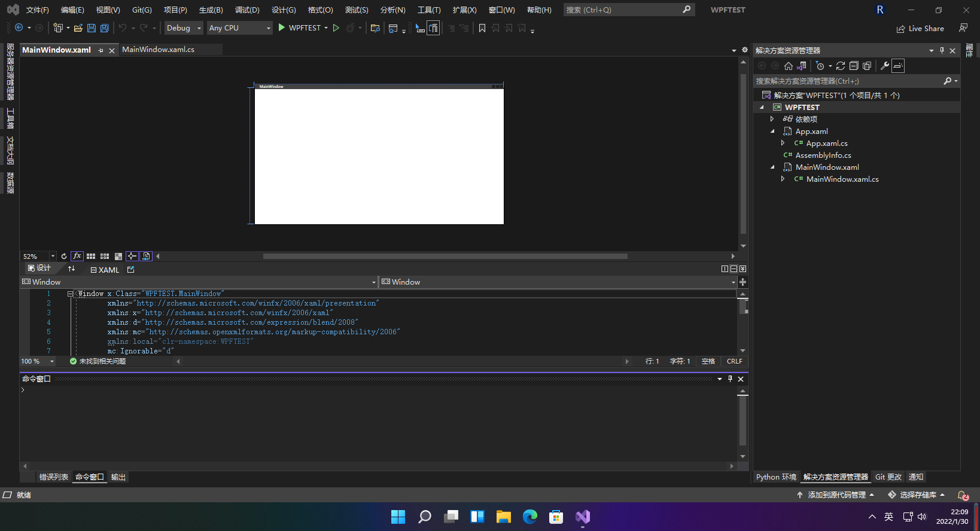980x531 pixels.
Task: Collapse All icon in Solution Explorer
Action: click(854, 66)
